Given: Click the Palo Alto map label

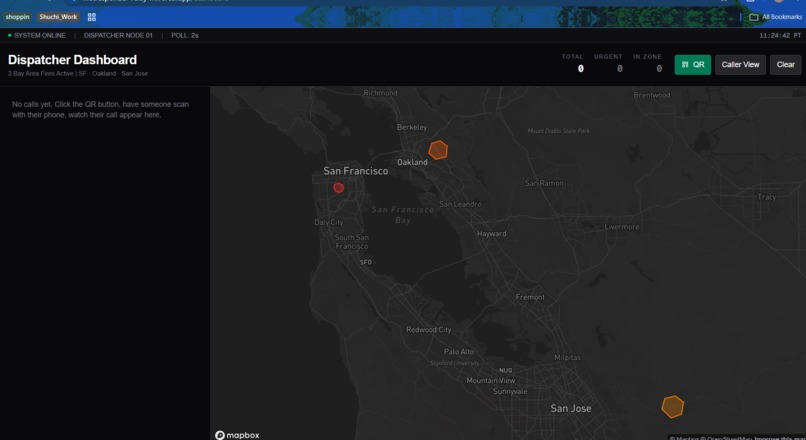Looking at the screenshot, I should 459,352.
